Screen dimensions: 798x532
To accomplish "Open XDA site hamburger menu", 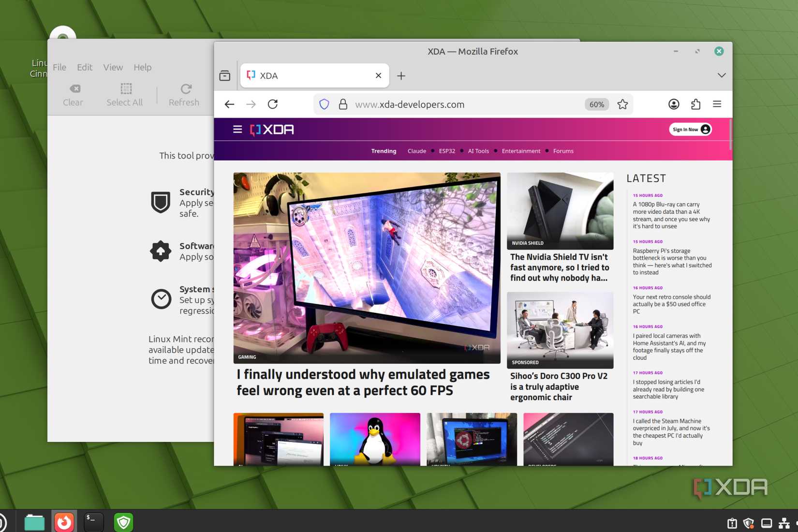I will 237,129.
